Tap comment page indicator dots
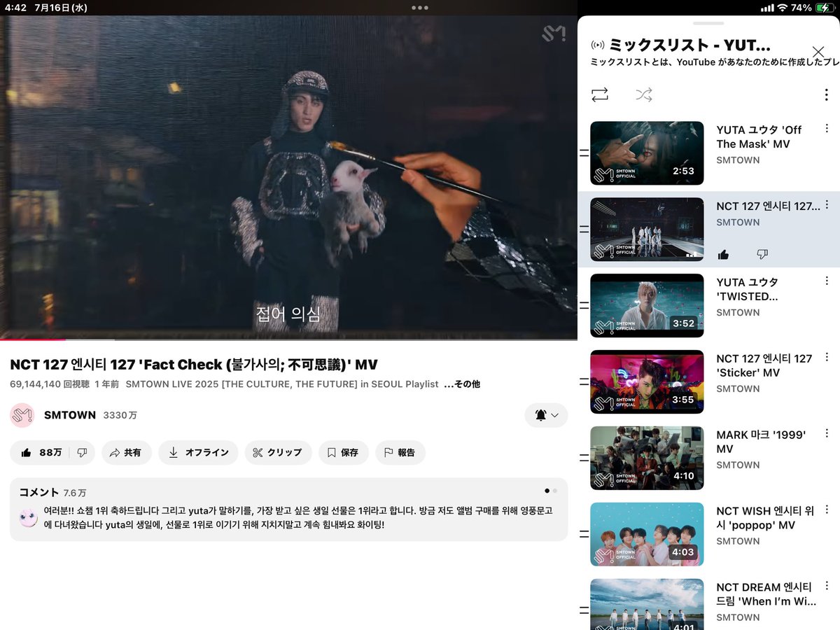840x630 pixels. [x=551, y=491]
